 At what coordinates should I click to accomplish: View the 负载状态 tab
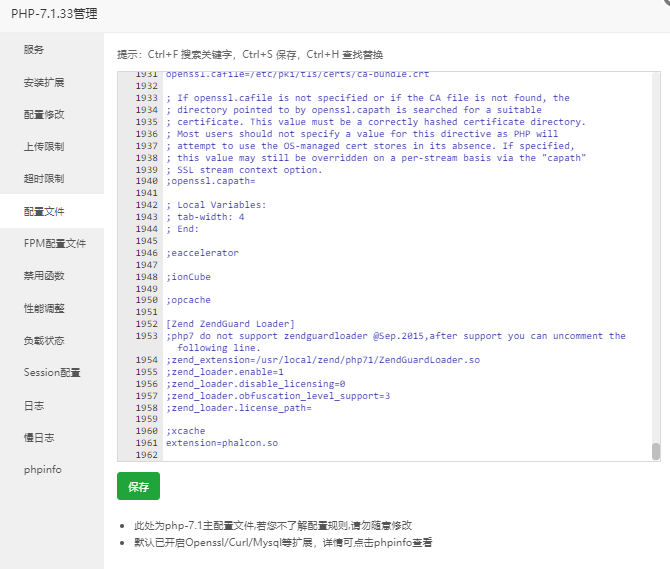(x=44, y=340)
